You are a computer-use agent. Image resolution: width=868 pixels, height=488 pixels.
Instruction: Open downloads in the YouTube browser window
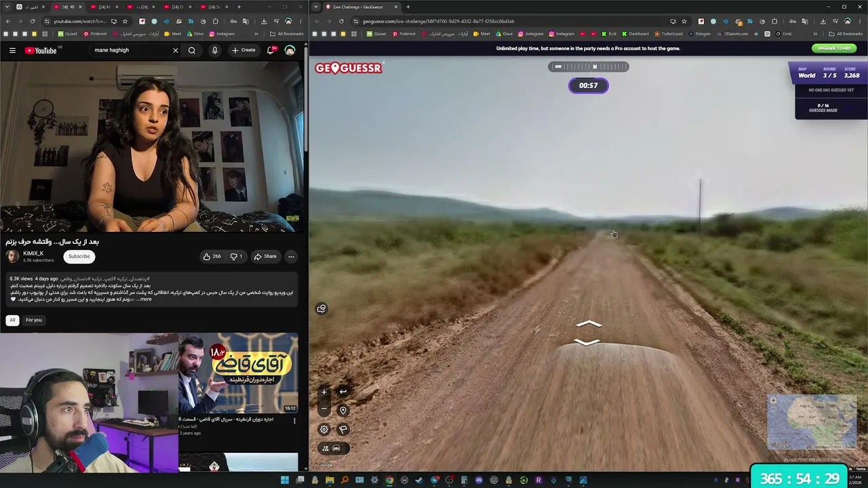pyautogui.click(x=264, y=21)
